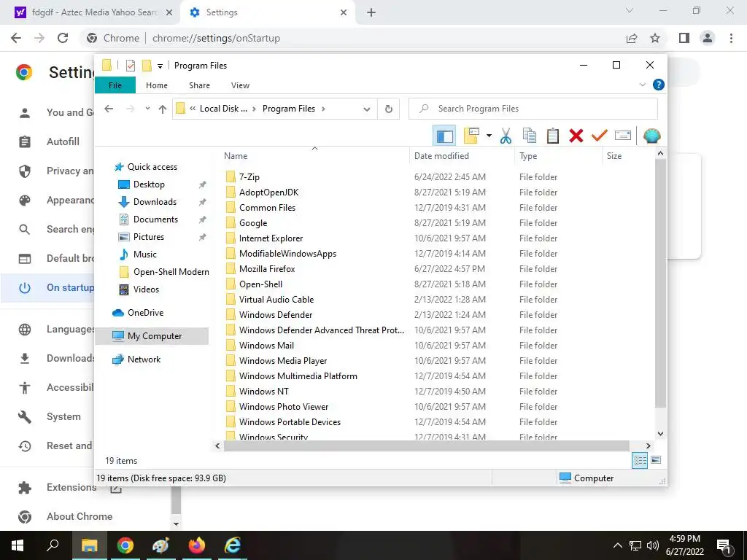747x560 pixels.
Task: Click the red X Delete icon
Action: [x=576, y=136]
